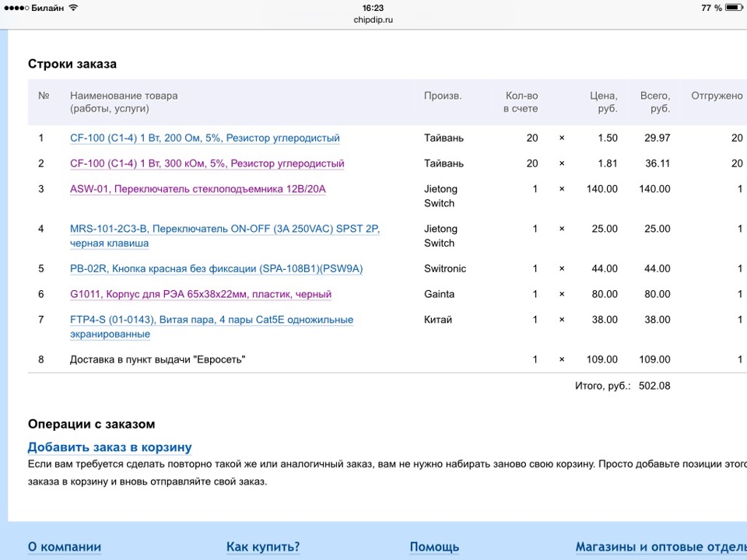Open Магазины и оптовые отделы footer link
Screen dimensions: 747x560
[661, 547]
